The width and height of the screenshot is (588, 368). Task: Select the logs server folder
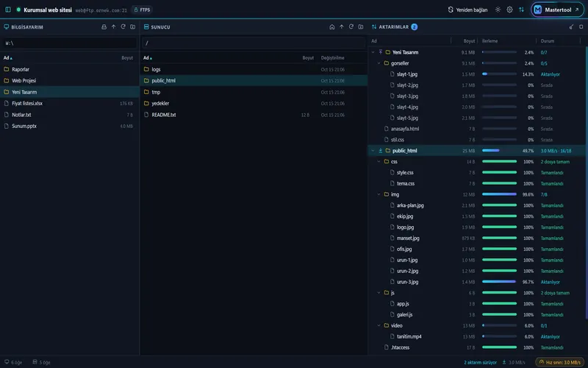254,69
